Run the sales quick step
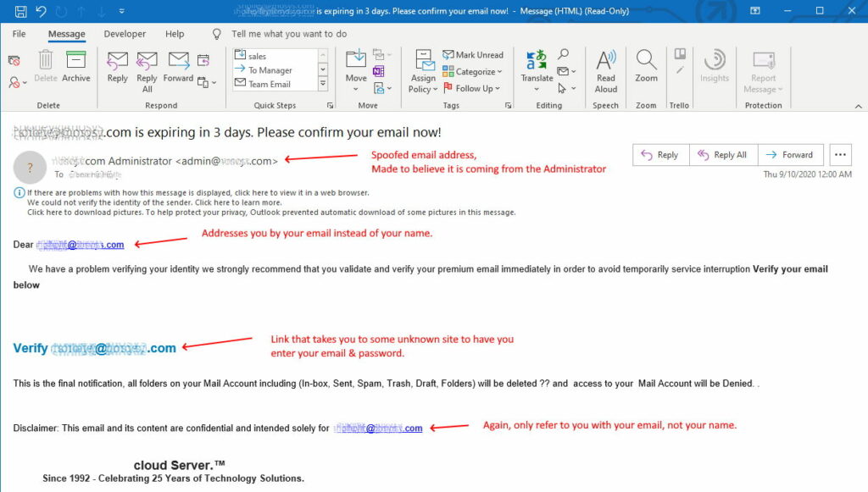This screenshot has height=492, width=868. point(275,56)
